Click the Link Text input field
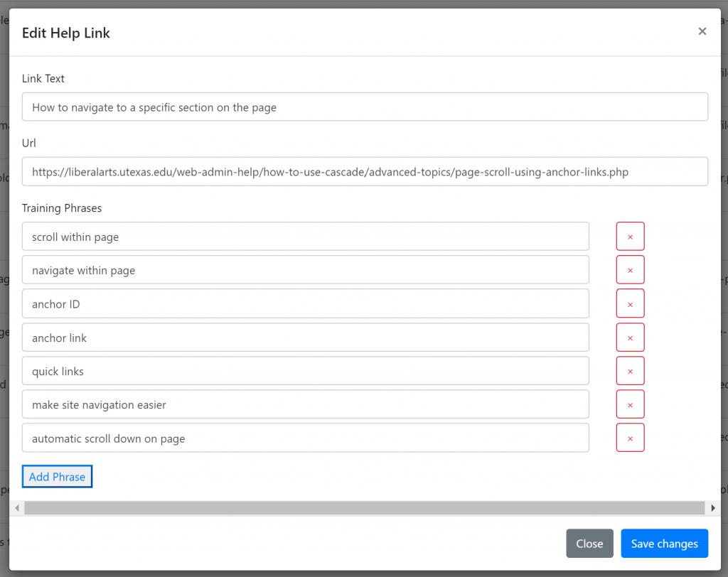The width and height of the screenshot is (728, 577). click(364, 107)
